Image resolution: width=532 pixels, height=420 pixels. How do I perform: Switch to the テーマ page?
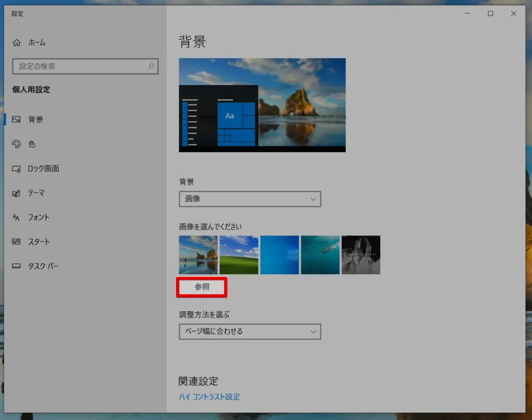(85, 193)
